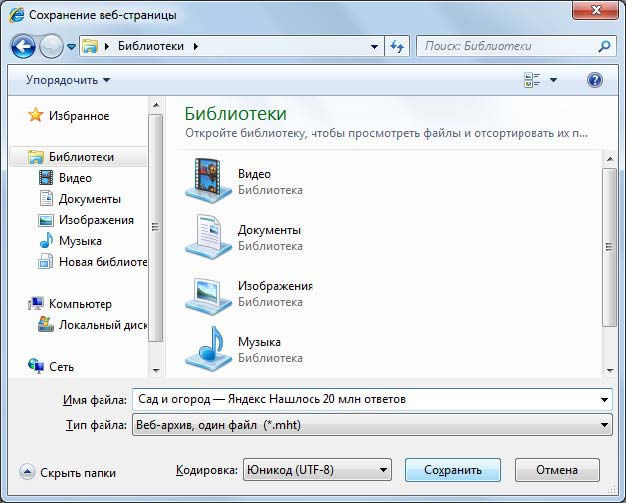Click the file list scroll up arrow

[610, 159]
